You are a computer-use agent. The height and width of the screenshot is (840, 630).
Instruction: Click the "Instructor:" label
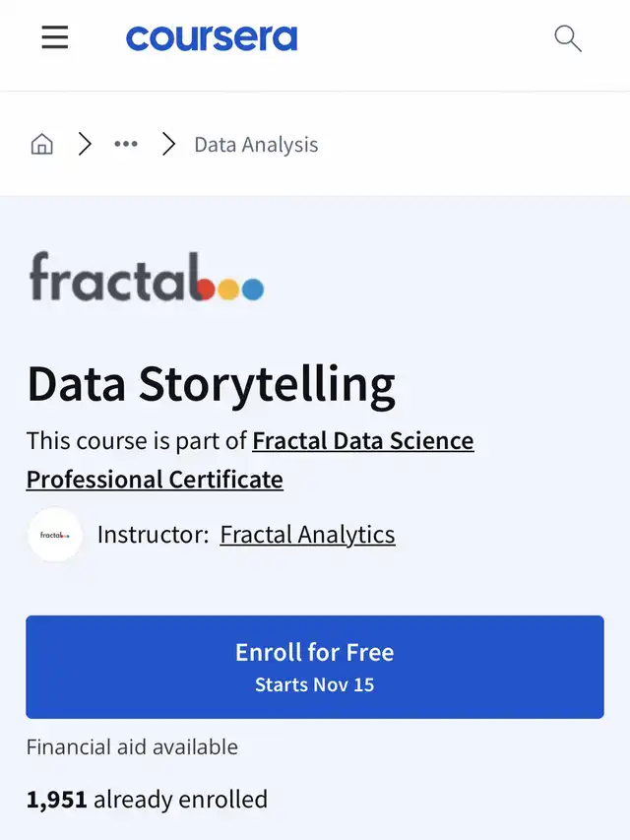click(153, 535)
